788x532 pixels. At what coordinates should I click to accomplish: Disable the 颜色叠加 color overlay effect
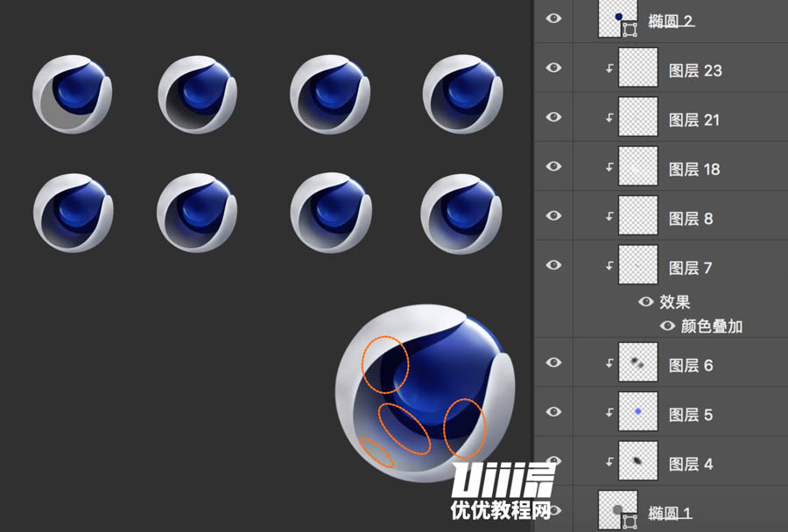tap(667, 325)
